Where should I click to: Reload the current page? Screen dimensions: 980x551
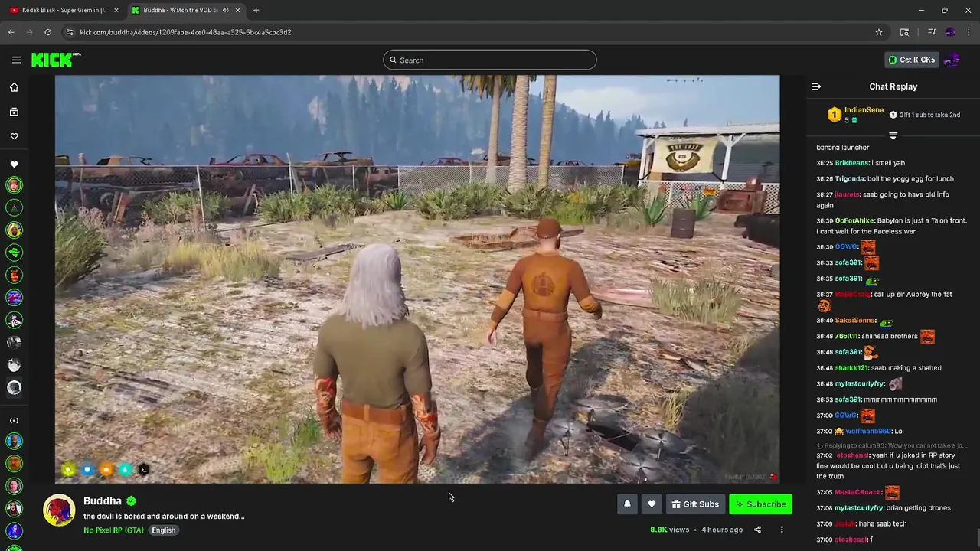47,32
